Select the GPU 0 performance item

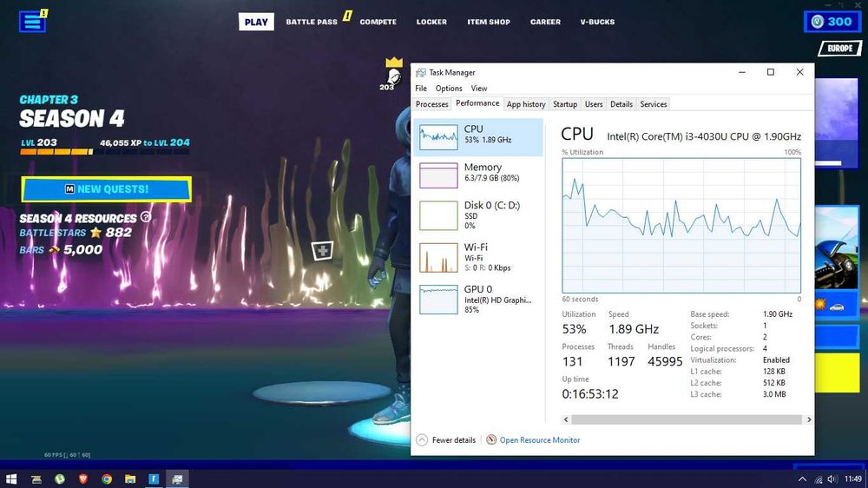tap(477, 299)
